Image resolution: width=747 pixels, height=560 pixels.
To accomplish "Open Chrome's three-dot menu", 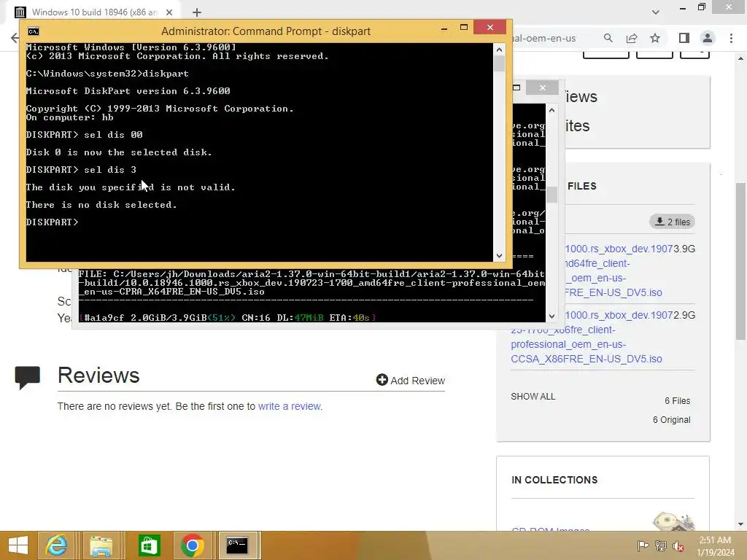I will (731, 38).
